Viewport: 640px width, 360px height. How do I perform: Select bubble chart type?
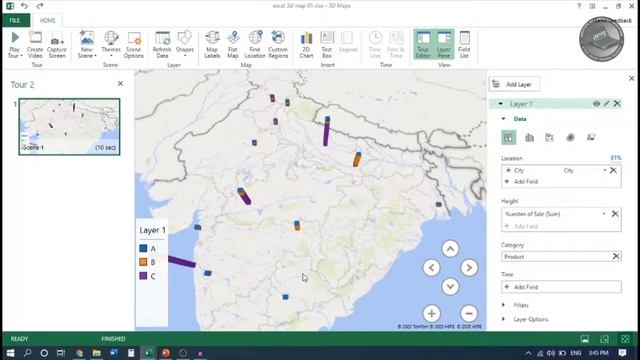pyautogui.click(x=550, y=138)
